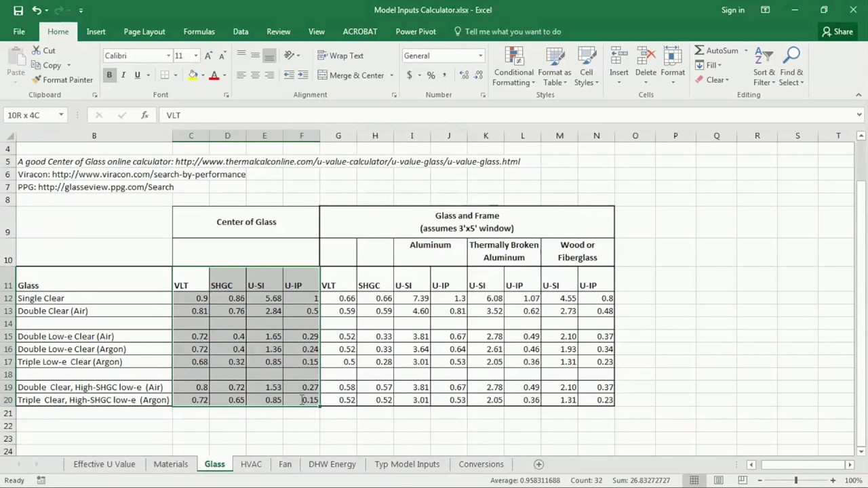Viewport: 868px width, 488px height.
Task: Open the Effective U Value sheet
Action: click(x=104, y=464)
